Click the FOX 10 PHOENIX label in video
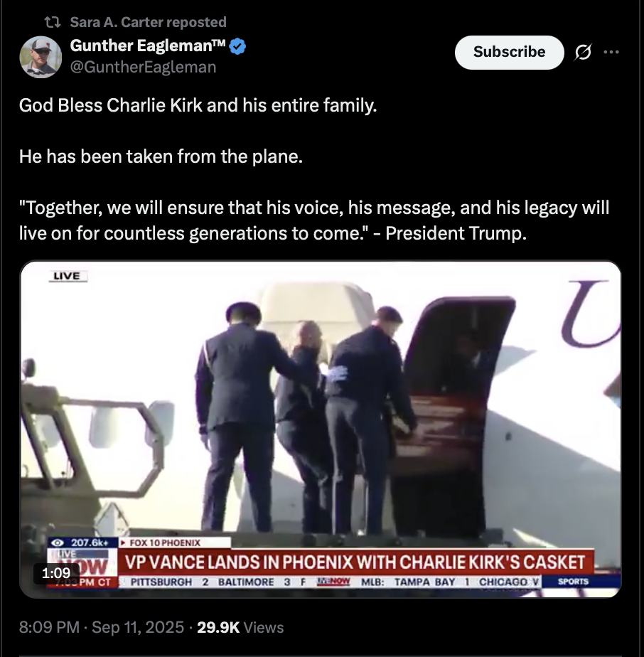This screenshot has width=644, height=657. coord(165,543)
